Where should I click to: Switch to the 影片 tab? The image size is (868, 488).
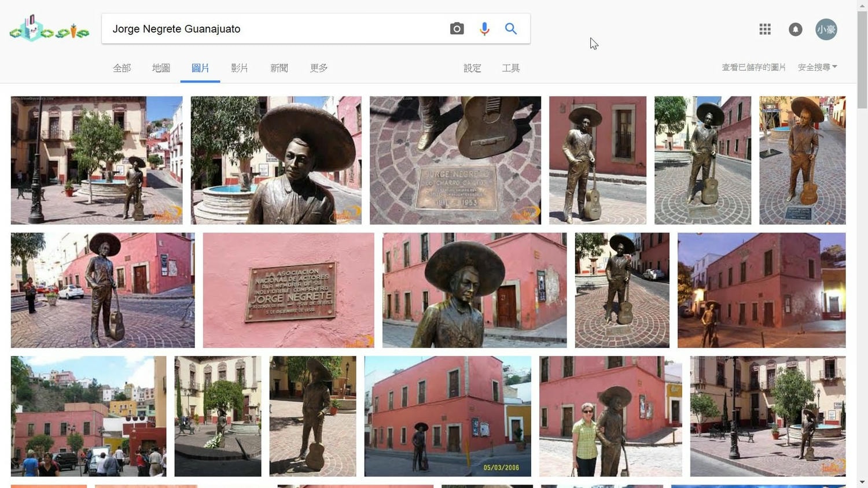tap(239, 68)
